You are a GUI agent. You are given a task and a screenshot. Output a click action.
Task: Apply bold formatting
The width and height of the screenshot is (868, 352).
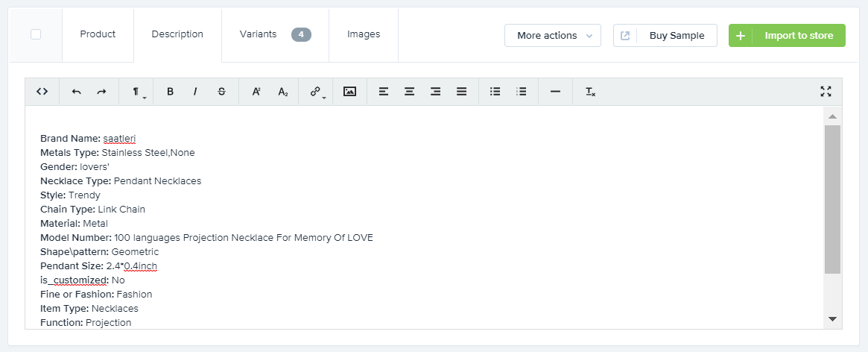(170, 92)
